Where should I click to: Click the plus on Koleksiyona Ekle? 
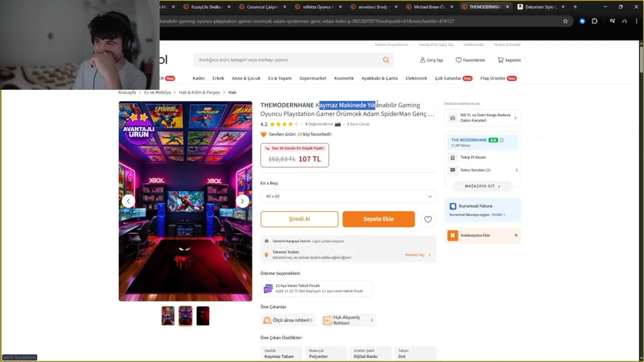pos(516,235)
